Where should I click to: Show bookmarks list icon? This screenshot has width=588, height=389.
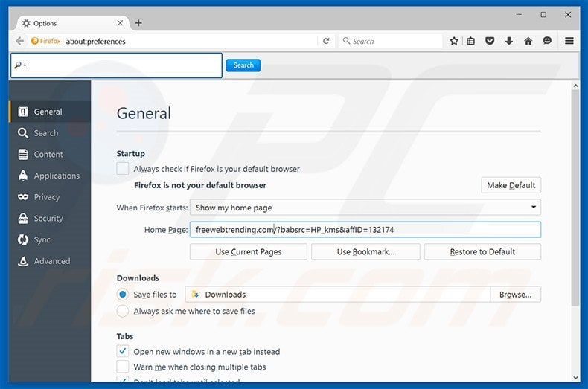[470, 41]
